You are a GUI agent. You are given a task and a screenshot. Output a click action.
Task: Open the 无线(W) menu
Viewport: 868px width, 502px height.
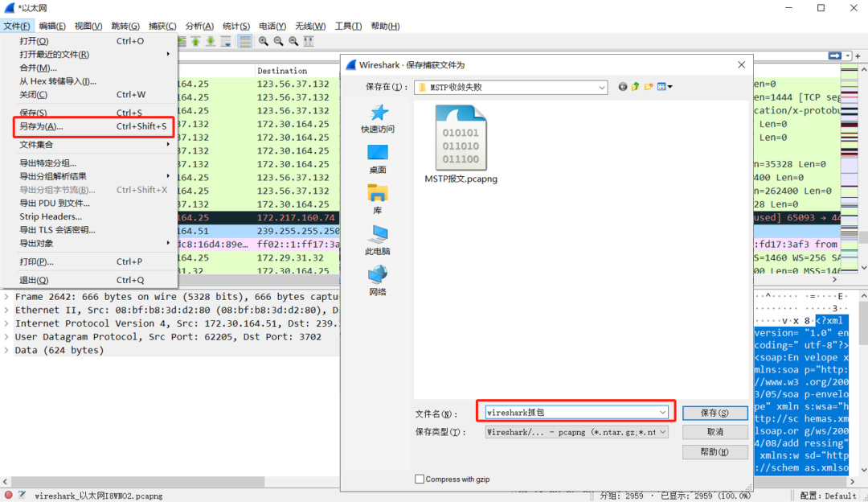(310, 26)
